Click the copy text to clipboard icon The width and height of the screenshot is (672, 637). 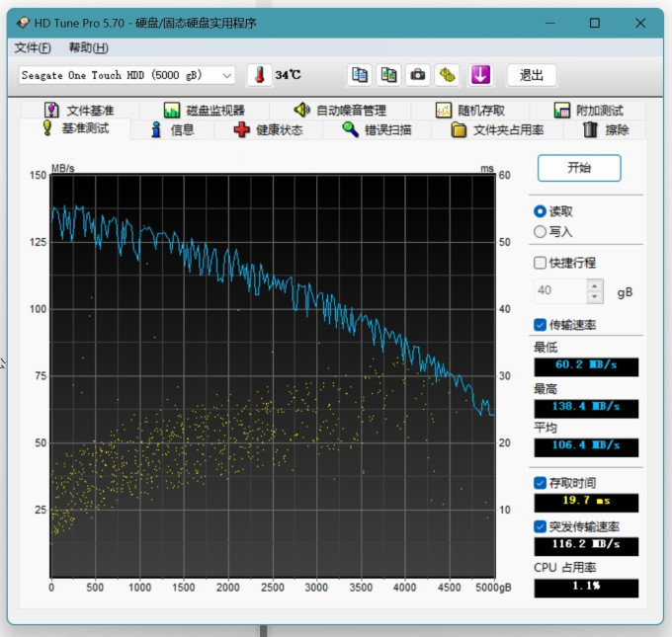point(359,75)
